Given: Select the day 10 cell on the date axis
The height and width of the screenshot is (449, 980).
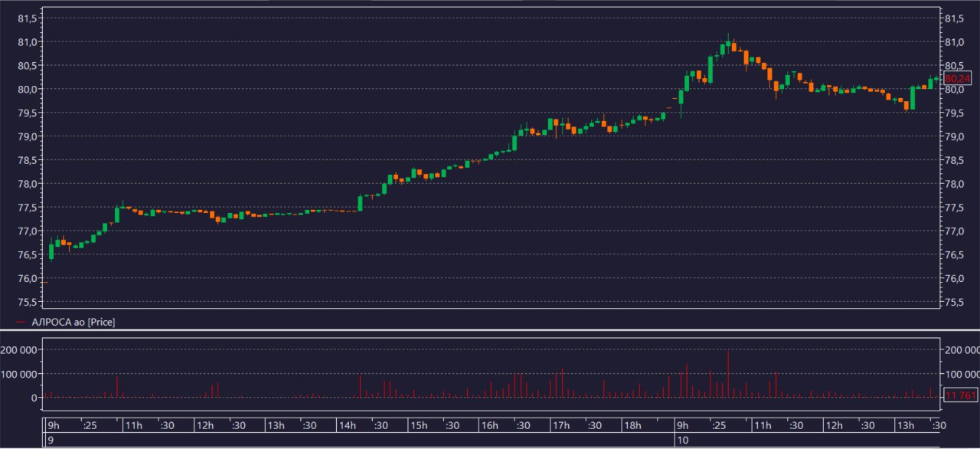Looking at the screenshot, I should (808, 441).
